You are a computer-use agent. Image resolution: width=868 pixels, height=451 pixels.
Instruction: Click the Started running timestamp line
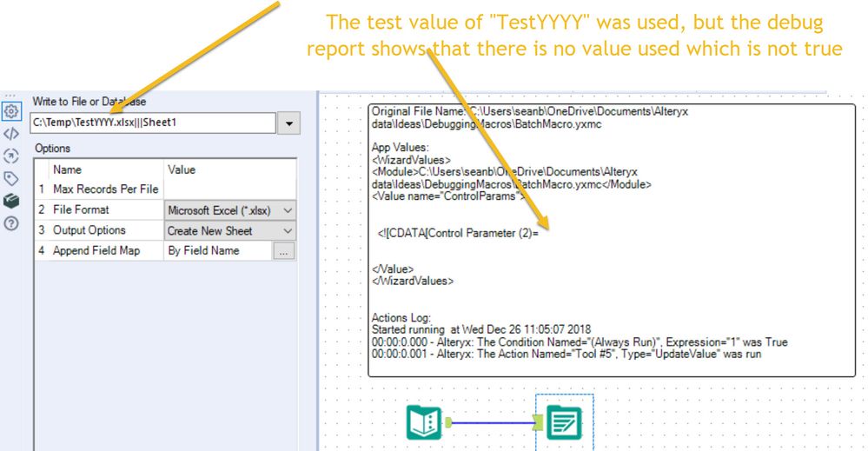pyautogui.click(x=481, y=330)
